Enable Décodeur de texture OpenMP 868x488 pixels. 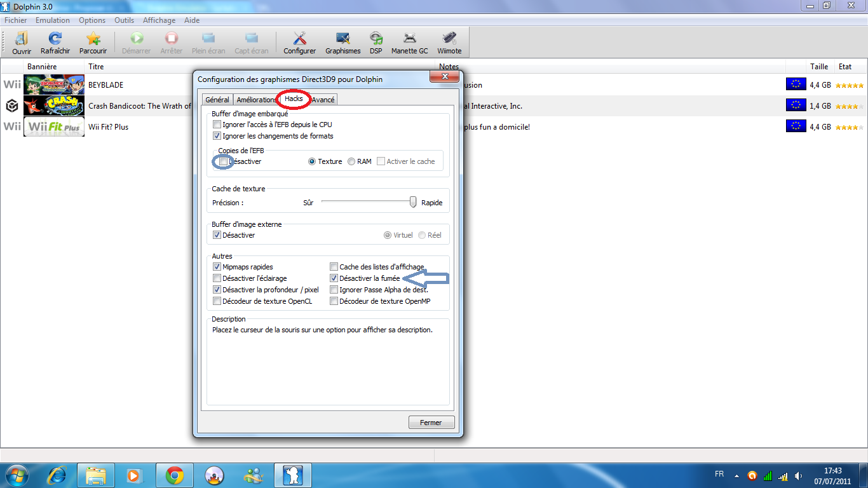tap(334, 301)
